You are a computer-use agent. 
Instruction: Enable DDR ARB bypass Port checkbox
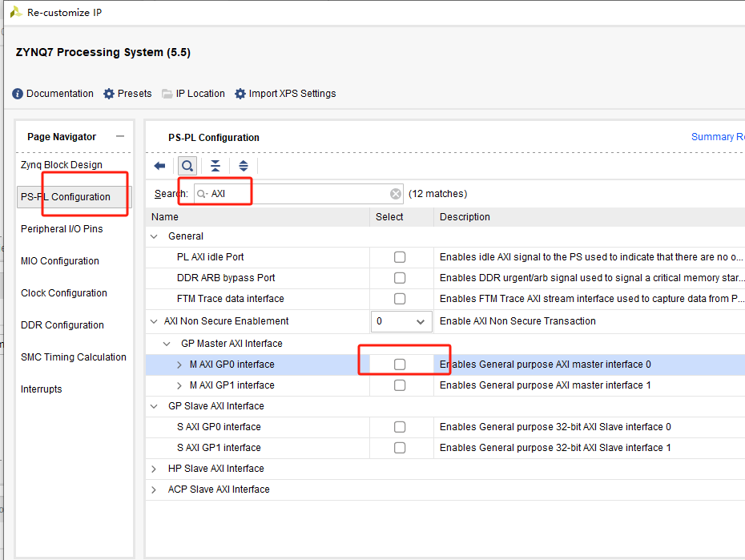tap(400, 278)
